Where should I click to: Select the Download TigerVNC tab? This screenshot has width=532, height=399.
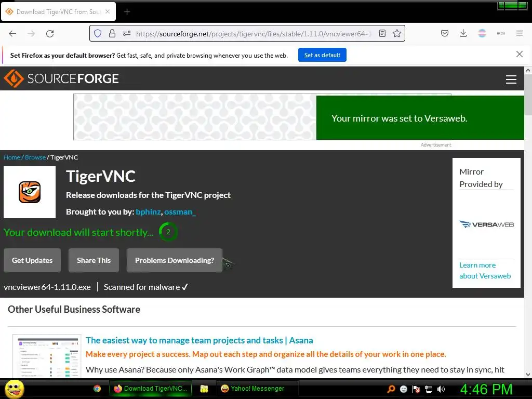click(58, 12)
